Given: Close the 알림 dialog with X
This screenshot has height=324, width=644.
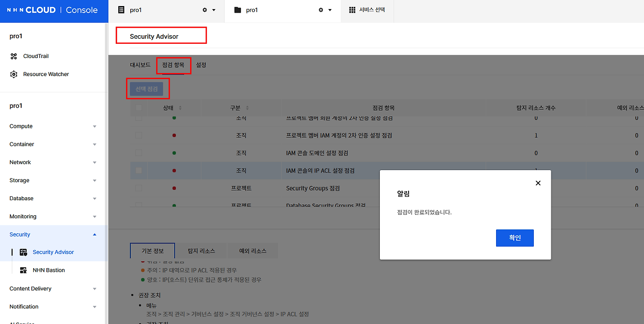Looking at the screenshot, I should coord(538,183).
